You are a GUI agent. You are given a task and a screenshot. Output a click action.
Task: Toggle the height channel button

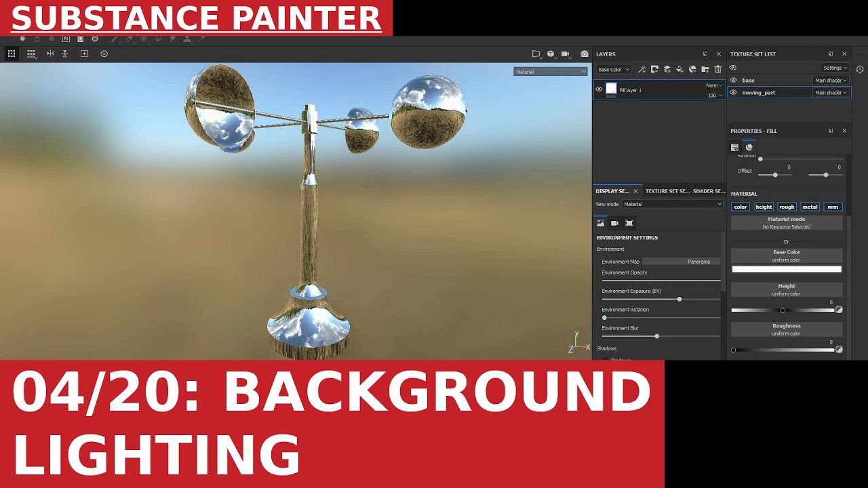pos(764,207)
